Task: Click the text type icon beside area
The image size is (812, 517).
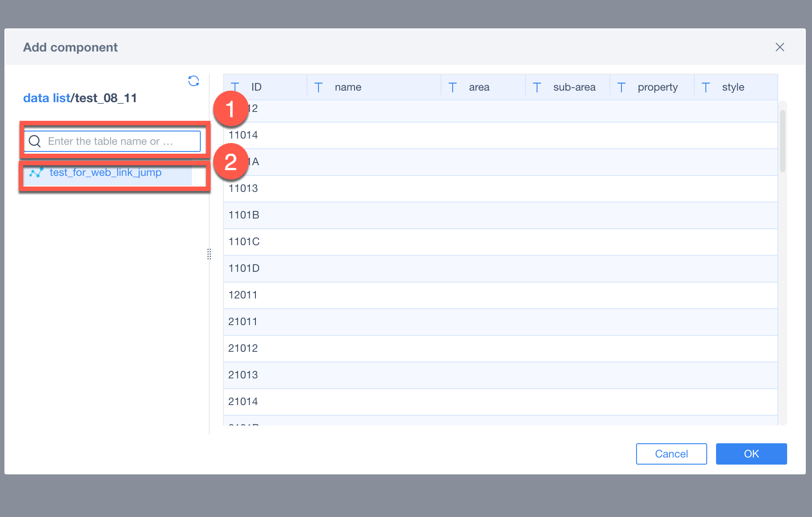Action: click(x=453, y=87)
